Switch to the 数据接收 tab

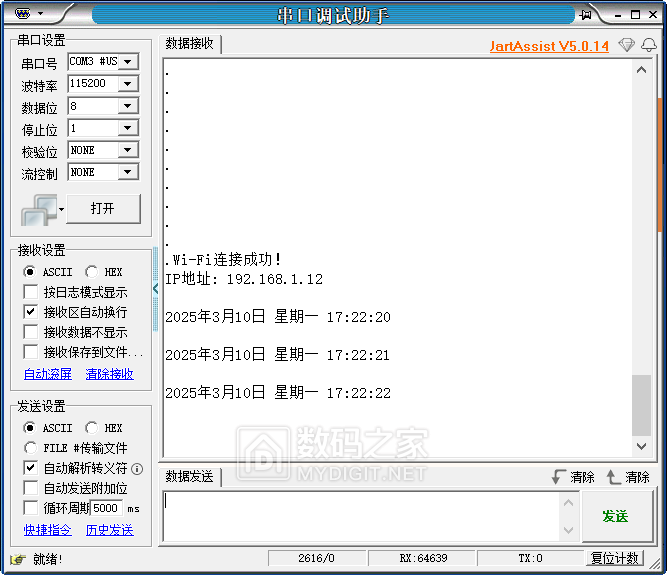[x=190, y=44]
